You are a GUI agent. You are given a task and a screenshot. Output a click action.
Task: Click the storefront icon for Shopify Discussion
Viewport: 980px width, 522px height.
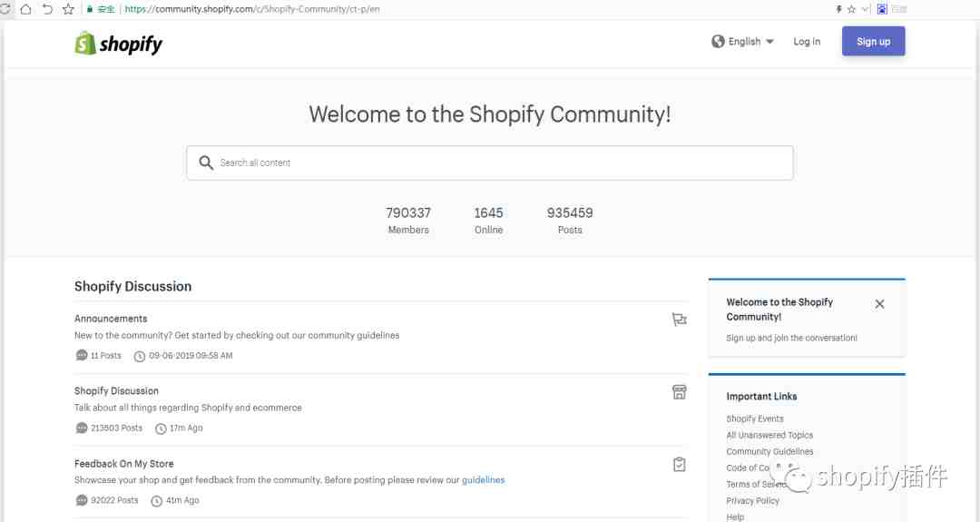(679, 392)
